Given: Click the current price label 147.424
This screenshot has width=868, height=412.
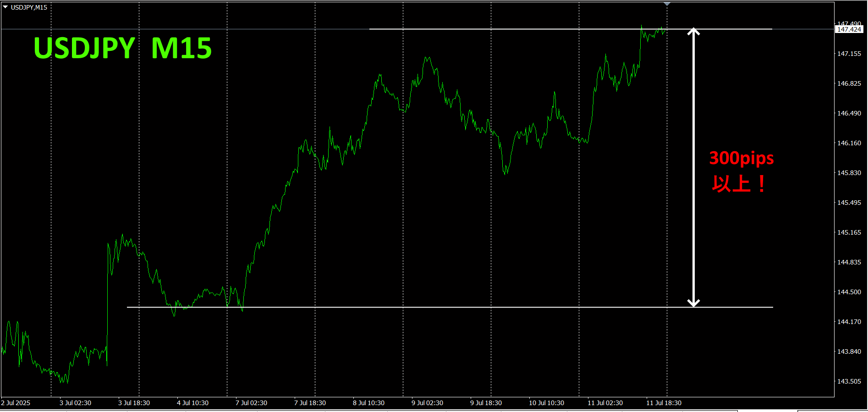Looking at the screenshot, I should pyautogui.click(x=849, y=29).
